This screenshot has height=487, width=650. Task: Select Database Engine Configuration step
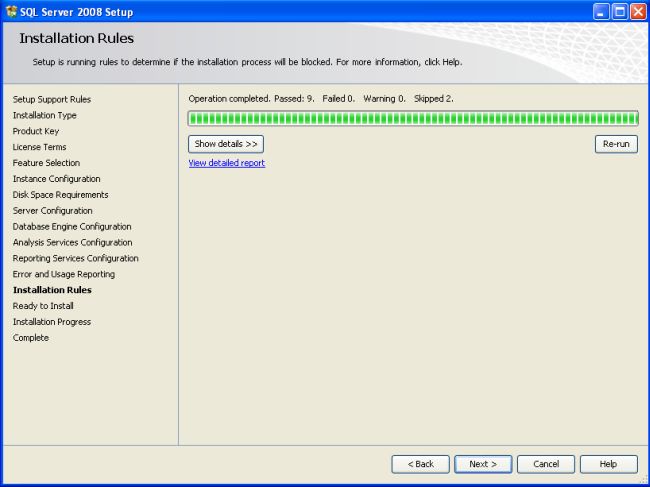click(72, 226)
